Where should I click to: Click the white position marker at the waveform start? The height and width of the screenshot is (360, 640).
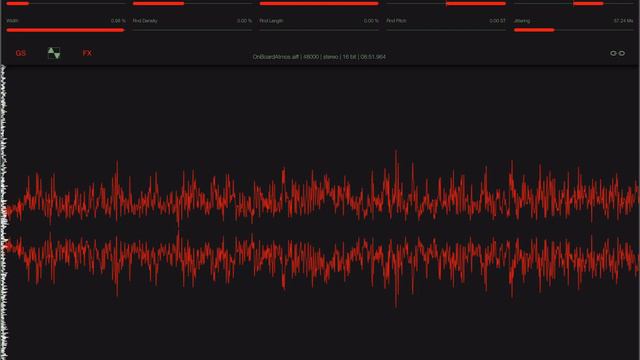click(4, 212)
